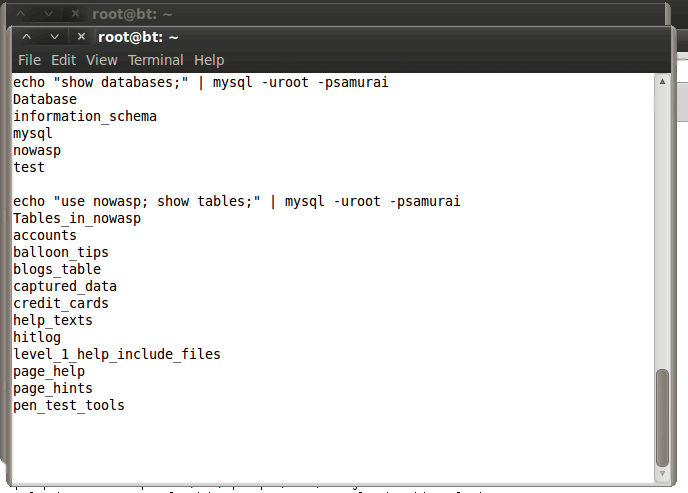This screenshot has width=688, height=493.
Task: Click the front window title 'root@bt: ~'
Action: (x=138, y=37)
